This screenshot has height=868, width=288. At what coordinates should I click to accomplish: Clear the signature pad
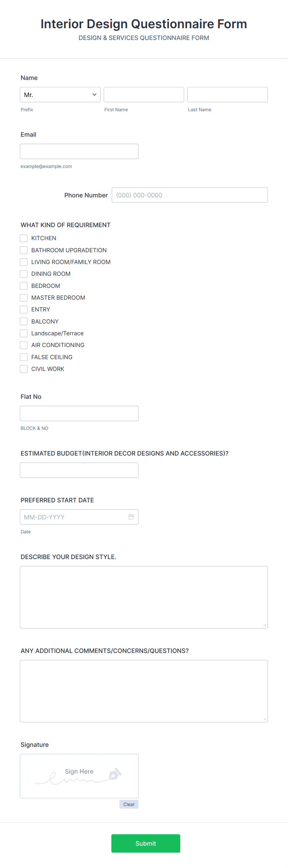point(129,804)
